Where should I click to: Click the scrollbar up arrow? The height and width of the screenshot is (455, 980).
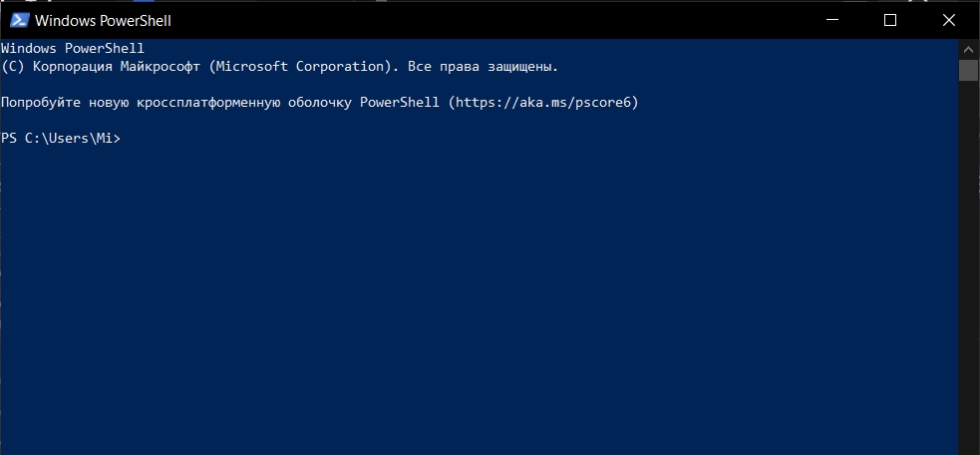click(968, 50)
